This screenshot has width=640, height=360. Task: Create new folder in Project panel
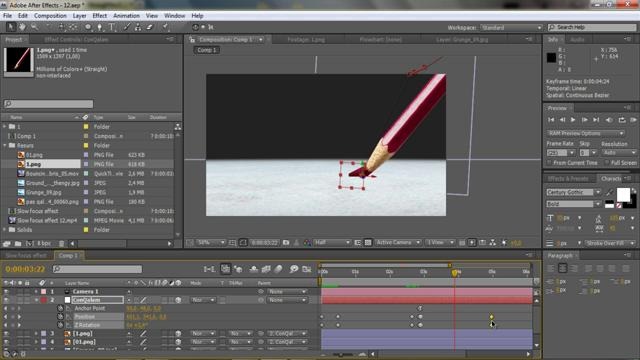pos(18,244)
